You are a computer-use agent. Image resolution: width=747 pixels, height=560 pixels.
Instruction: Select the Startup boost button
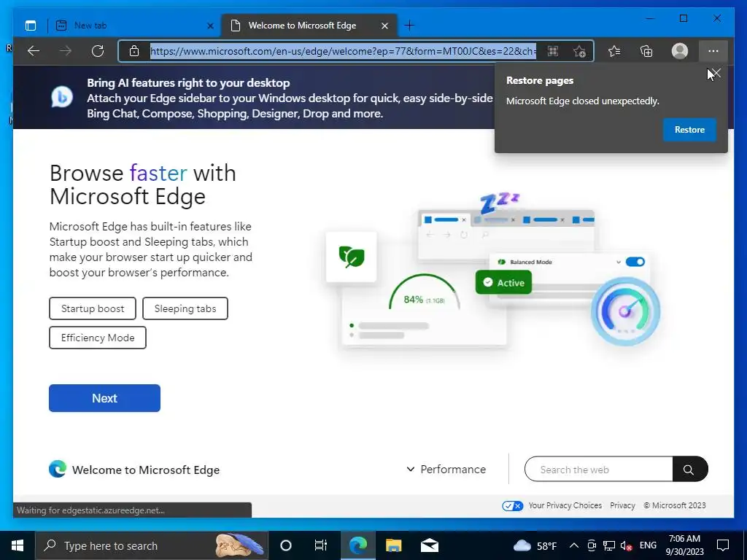tap(93, 308)
